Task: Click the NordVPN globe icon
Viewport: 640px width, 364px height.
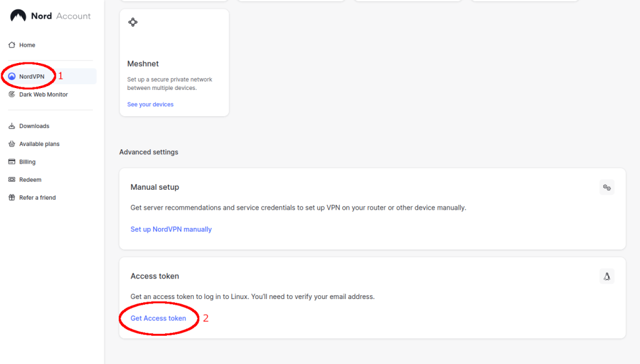Action: click(x=13, y=76)
